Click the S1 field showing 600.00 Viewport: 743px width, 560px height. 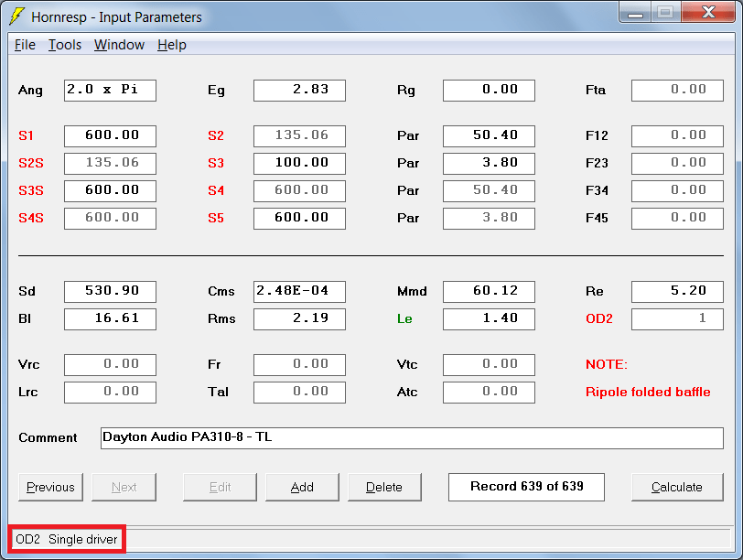click(x=110, y=136)
